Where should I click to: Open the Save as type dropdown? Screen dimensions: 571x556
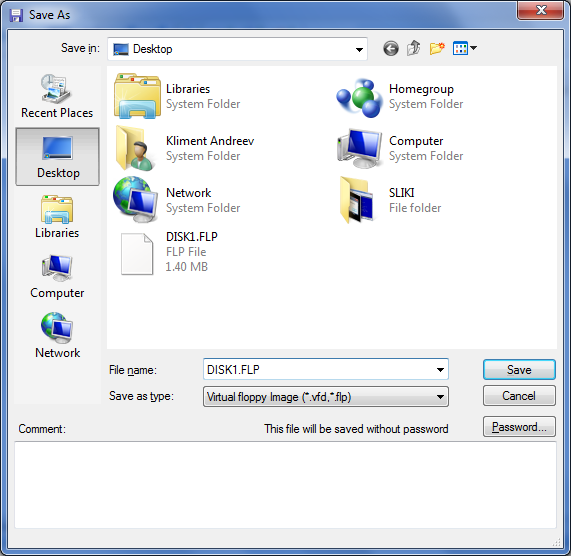tap(326, 397)
